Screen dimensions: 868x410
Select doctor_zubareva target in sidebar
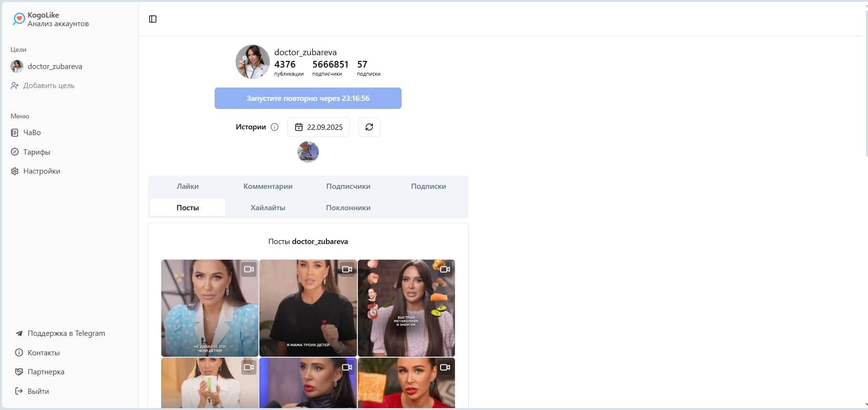tap(47, 67)
